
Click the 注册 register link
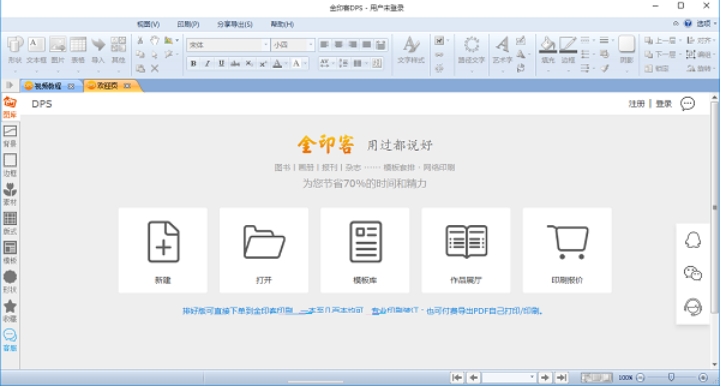coord(636,104)
